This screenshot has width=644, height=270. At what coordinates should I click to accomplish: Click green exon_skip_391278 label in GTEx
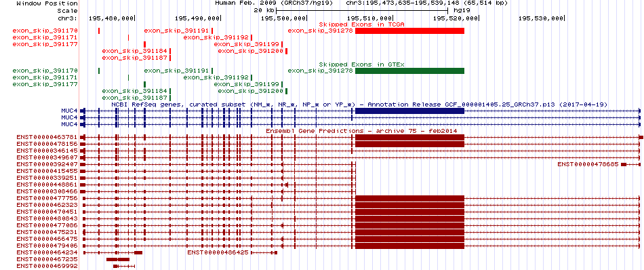coord(321,71)
